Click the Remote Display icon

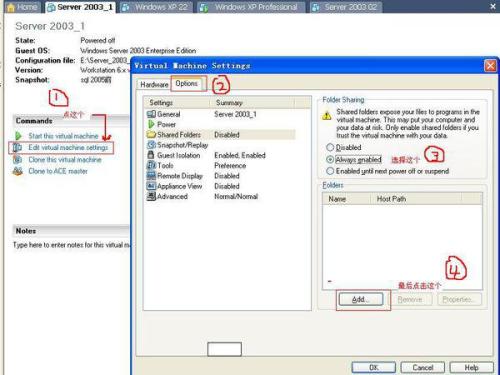tap(151, 175)
